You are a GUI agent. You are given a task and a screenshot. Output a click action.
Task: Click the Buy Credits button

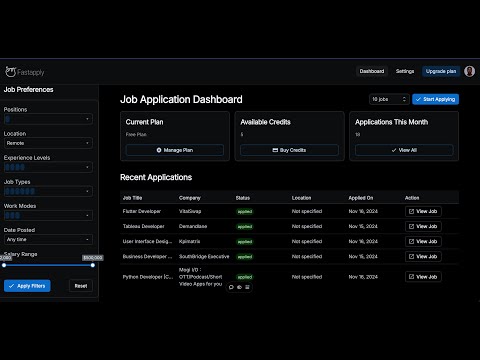point(289,150)
